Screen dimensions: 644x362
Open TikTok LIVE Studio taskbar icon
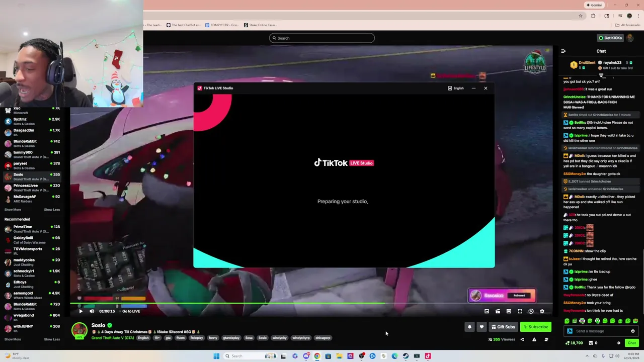(428, 356)
